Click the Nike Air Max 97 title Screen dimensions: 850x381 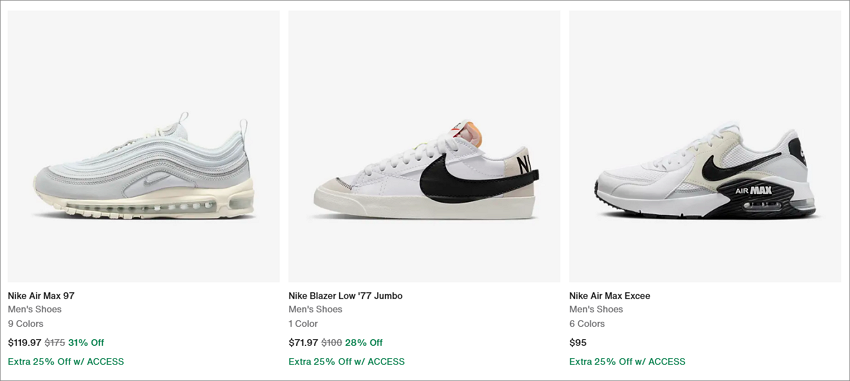(41, 296)
